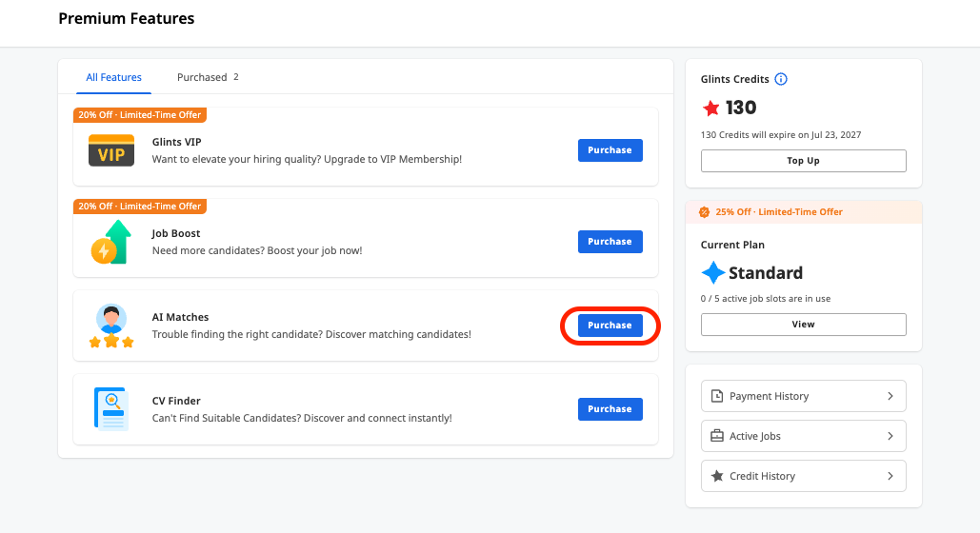980x533 pixels.
Task: Switch to the Purchased tab
Action: (x=208, y=77)
